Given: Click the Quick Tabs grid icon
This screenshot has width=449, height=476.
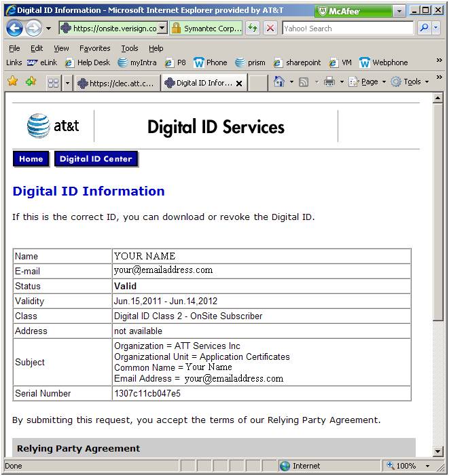Looking at the screenshot, I should (x=53, y=83).
